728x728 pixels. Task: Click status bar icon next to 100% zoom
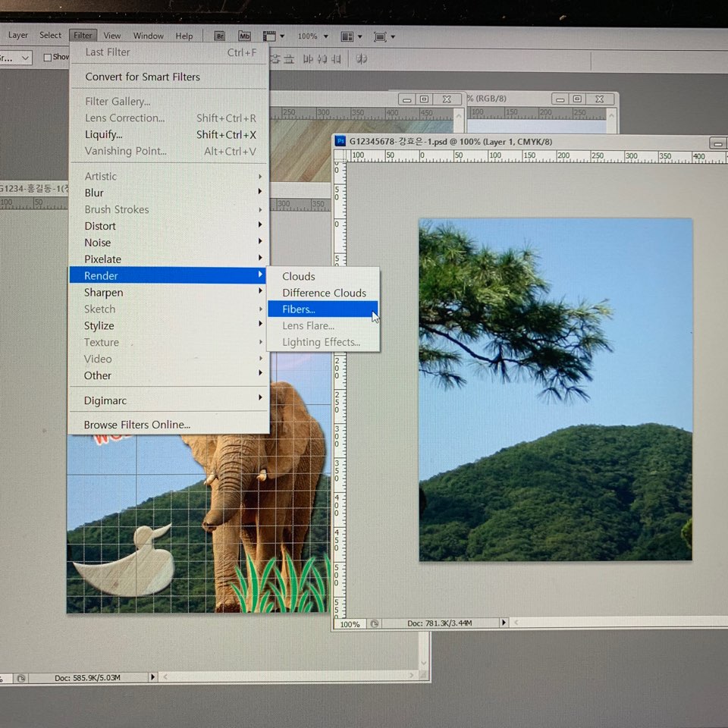pyautogui.click(x=374, y=623)
